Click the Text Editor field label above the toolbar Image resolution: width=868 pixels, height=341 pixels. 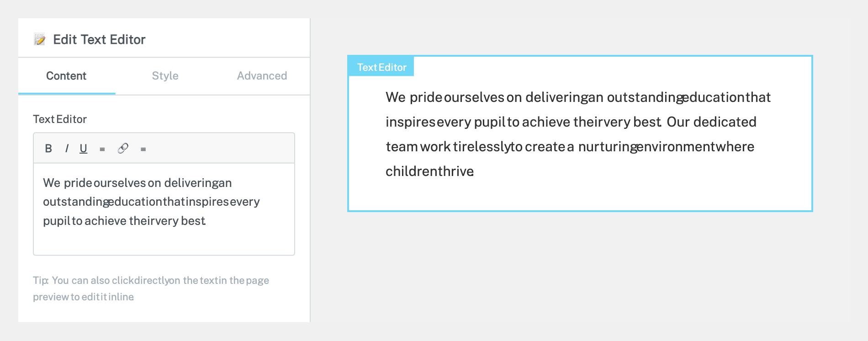pos(60,119)
